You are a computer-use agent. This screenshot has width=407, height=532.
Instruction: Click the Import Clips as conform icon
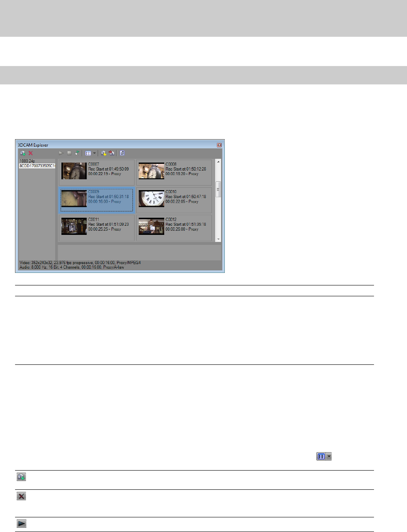104,153
